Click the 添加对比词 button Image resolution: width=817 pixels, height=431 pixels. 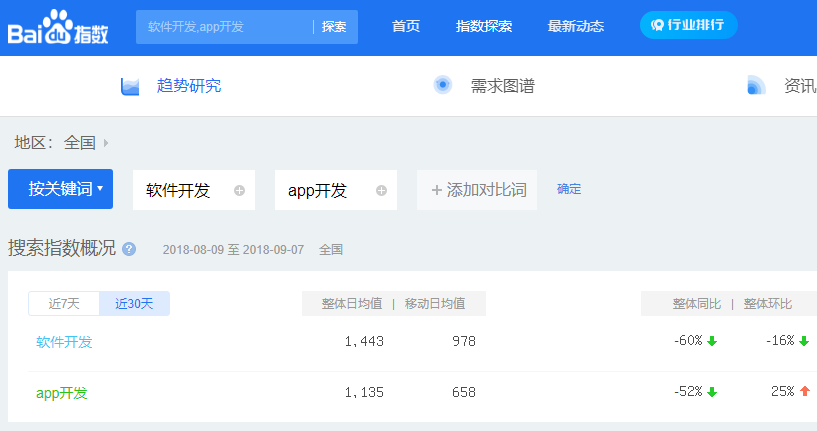coord(477,190)
